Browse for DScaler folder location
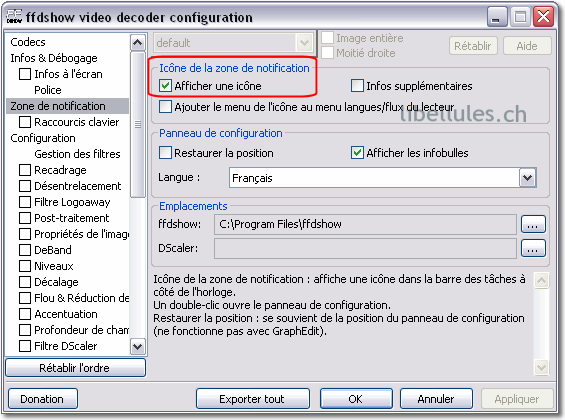 tap(533, 249)
